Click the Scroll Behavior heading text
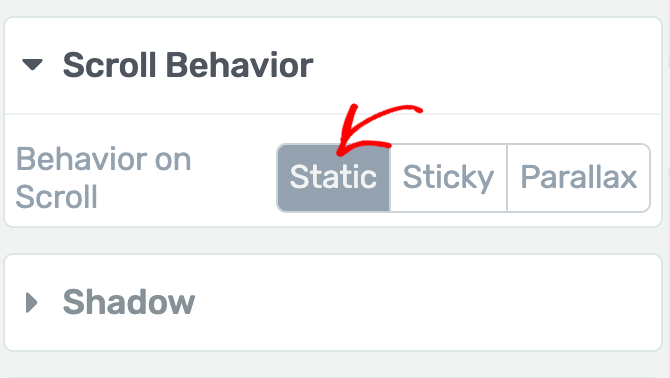670x378 pixels. [x=188, y=65]
